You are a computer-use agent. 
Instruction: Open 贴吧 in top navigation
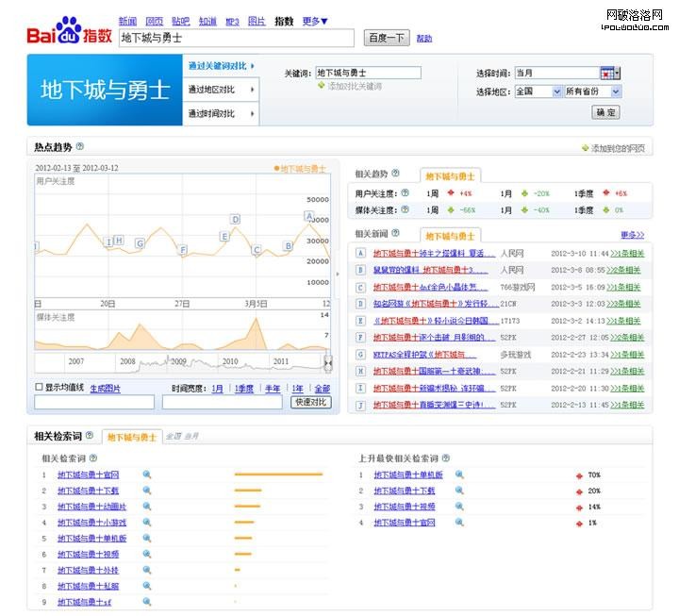coord(180,21)
